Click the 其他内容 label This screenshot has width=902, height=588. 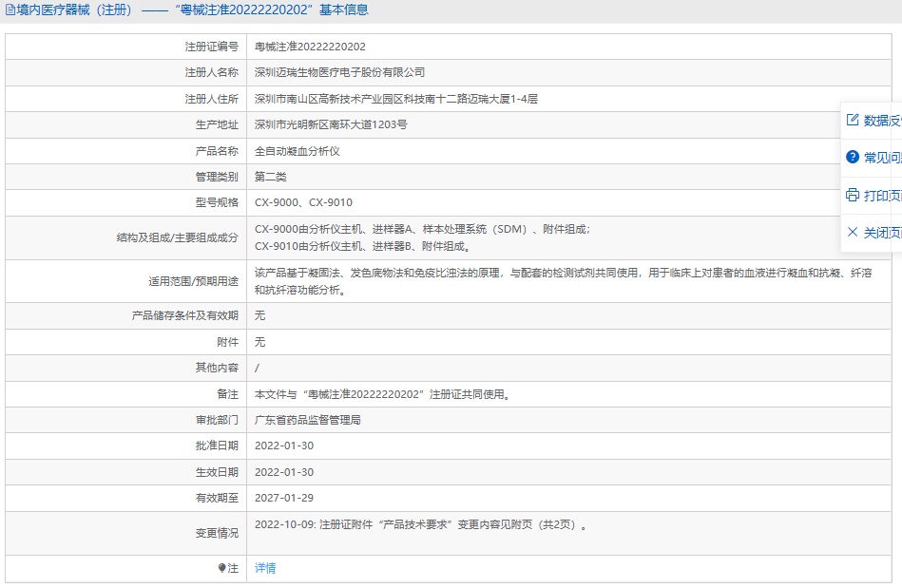point(217,368)
